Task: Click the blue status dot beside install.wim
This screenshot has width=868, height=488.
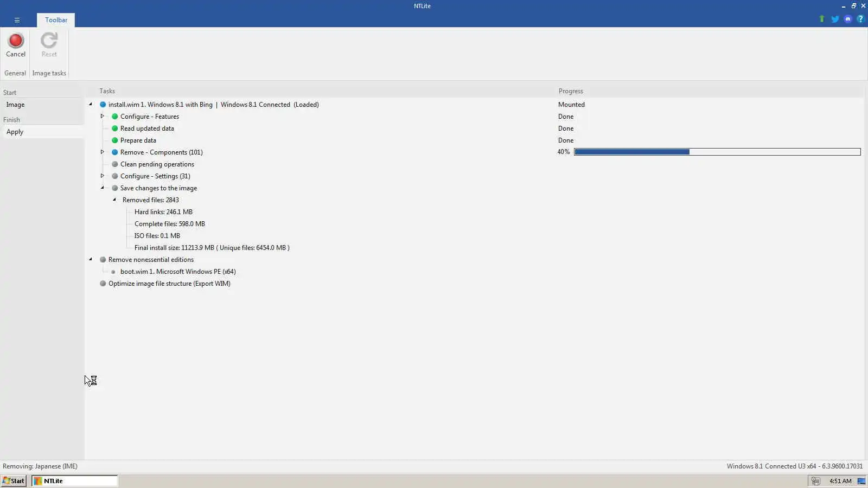Action: click(x=103, y=105)
